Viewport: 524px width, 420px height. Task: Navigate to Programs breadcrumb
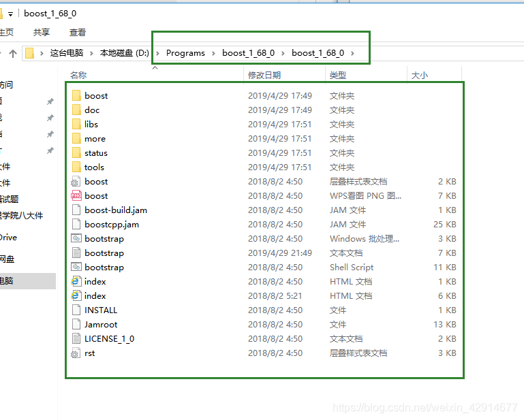(185, 53)
